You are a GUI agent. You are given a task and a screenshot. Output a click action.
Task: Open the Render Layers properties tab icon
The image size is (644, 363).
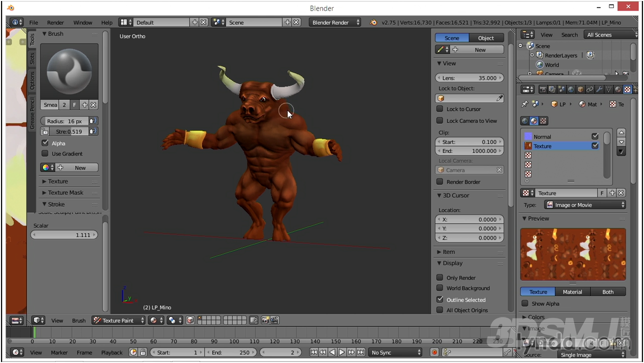(552, 90)
